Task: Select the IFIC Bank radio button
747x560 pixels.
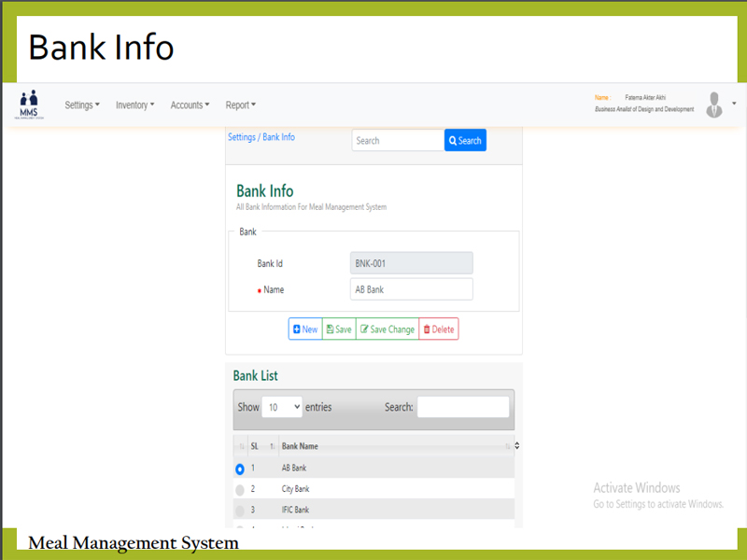Action: tap(240, 511)
